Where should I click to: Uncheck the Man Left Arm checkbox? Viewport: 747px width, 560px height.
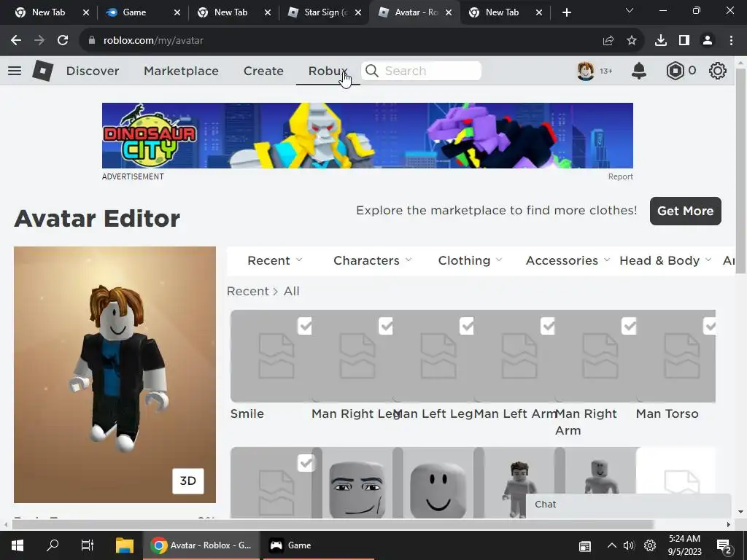[x=548, y=326]
